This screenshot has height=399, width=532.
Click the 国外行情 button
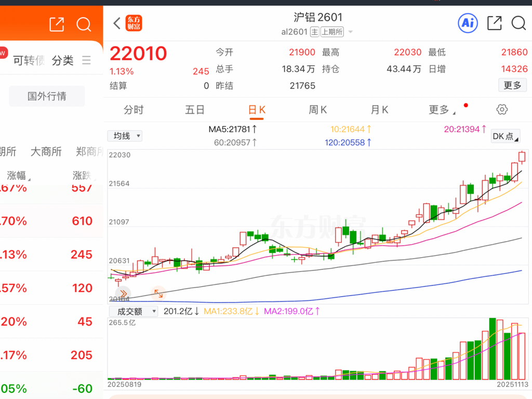tap(47, 96)
